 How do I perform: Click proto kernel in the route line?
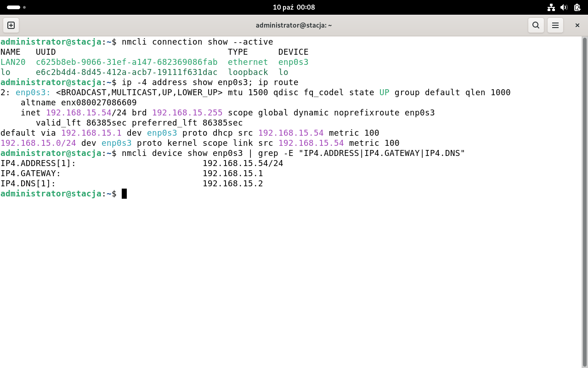pos(167,143)
